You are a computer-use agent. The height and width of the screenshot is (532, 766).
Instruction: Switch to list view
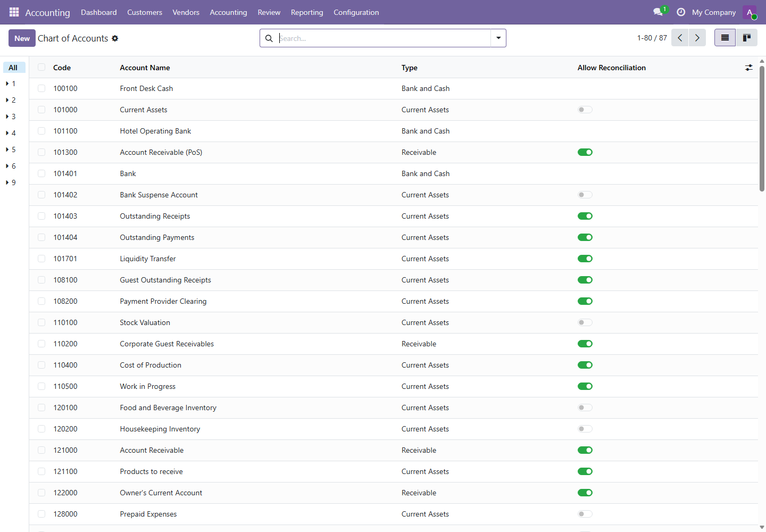[725, 38]
